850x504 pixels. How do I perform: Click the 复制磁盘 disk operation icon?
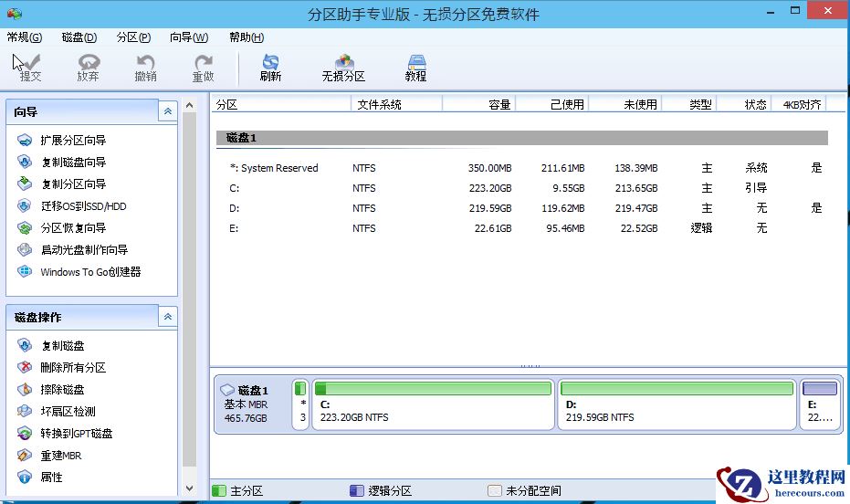(x=25, y=345)
